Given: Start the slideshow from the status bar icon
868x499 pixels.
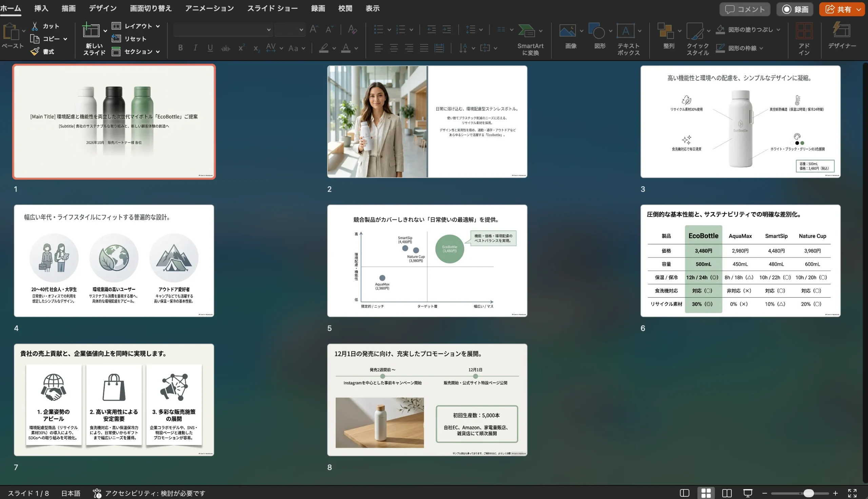Looking at the screenshot, I should [748, 493].
